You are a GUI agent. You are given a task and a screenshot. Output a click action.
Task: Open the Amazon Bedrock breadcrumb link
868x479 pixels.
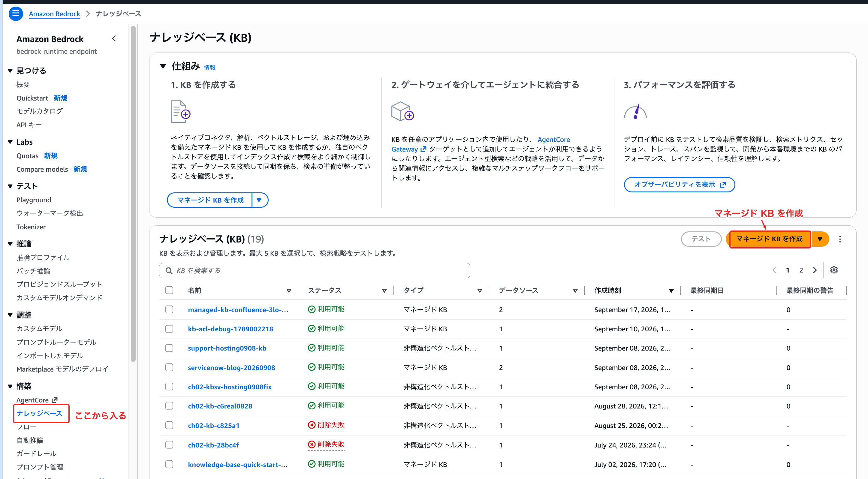click(54, 14)
